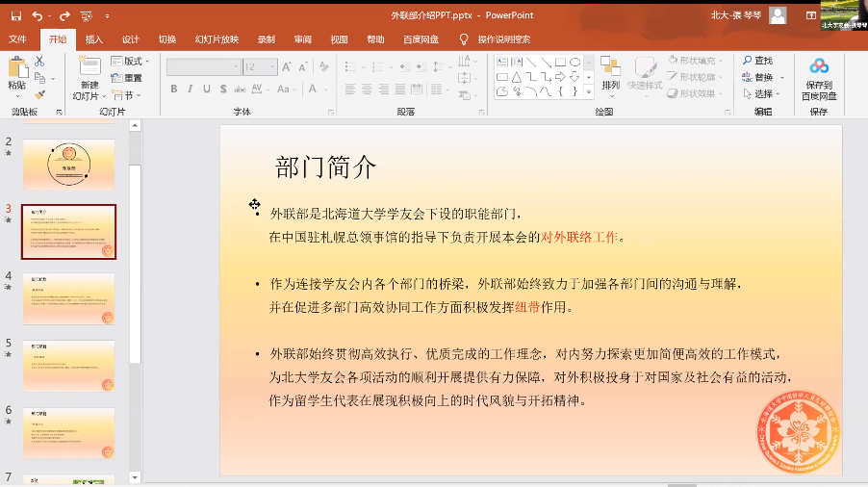The height and width of the screenshot is (487, 868).
Task: Select the oval shape from gallery
Action: point(575,62)
